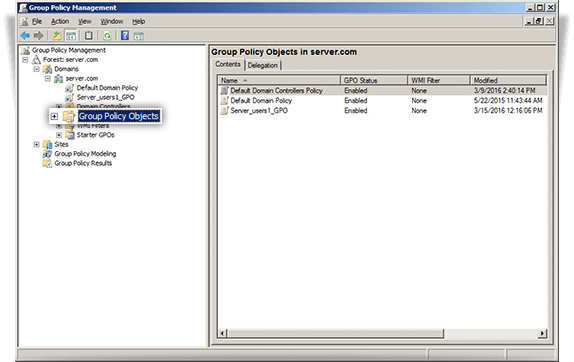Image resolution: width=574 pixels, height=362 pixels.
Task: Select Server_users1_GPO name in list
Action: 259,111
